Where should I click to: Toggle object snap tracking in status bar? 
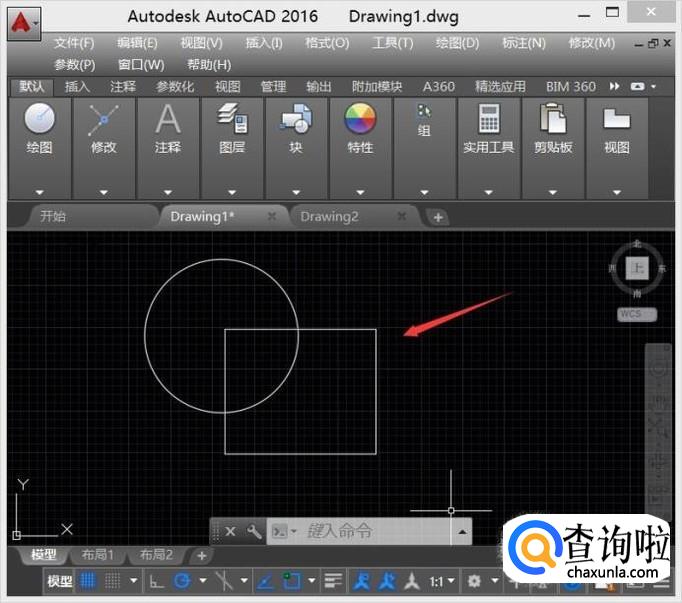click(265, 581)
